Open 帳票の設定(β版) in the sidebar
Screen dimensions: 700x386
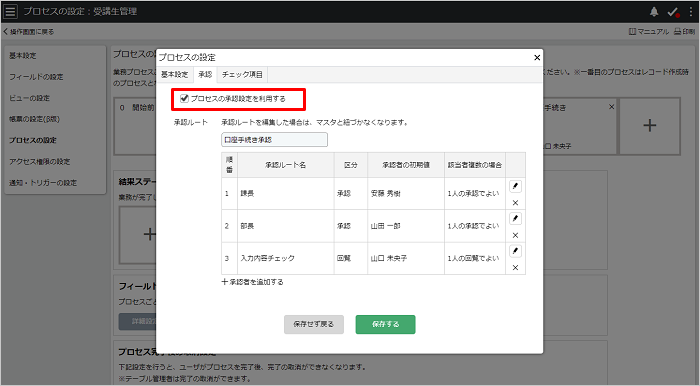coord(34,119)
